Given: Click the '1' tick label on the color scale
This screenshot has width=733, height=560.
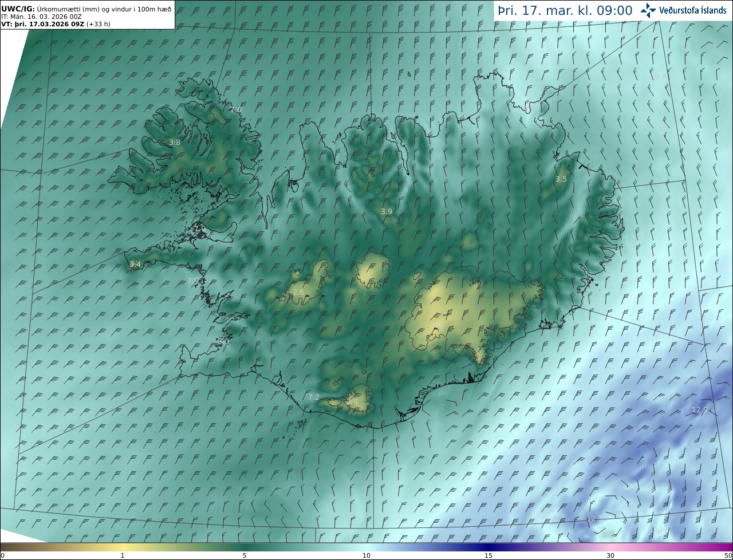Looking at the screenshot, I should point(123,555).
